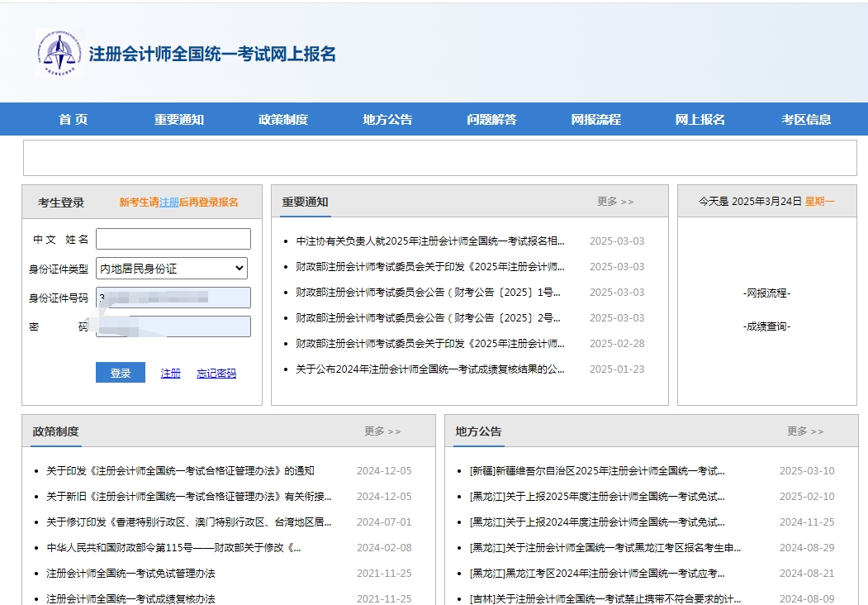Click the 注册 link beside login
This screenshot has width=868, height=605.
169,372
